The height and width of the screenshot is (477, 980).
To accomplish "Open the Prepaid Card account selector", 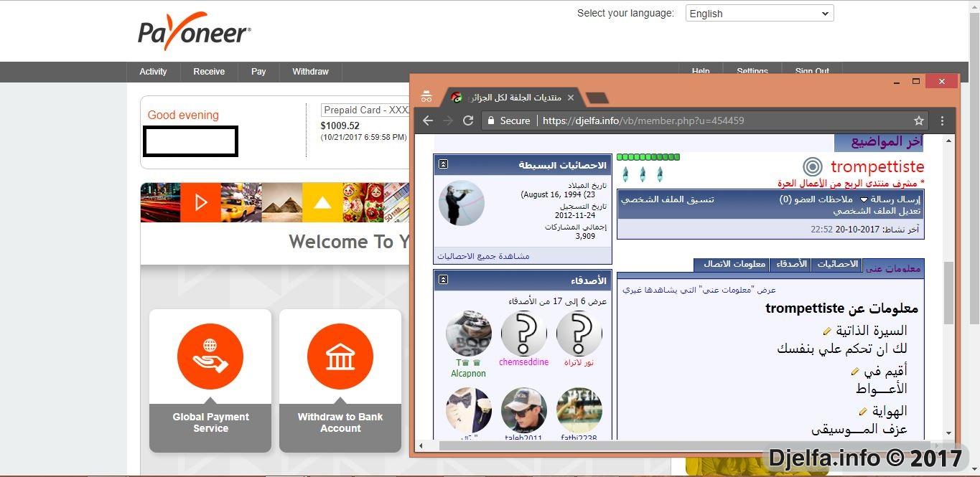I will coord(365,110).
